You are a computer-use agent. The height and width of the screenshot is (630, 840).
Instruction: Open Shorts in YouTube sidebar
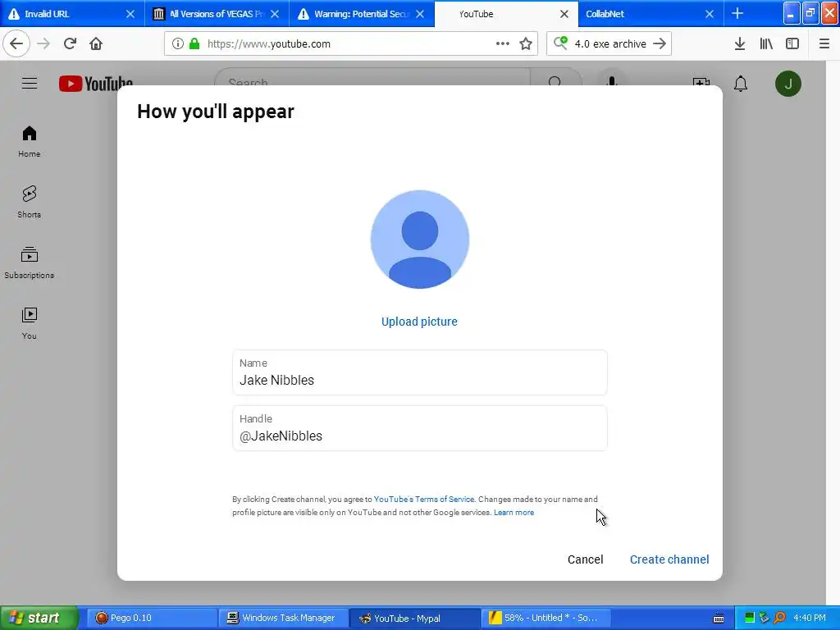tap(30, 203)
